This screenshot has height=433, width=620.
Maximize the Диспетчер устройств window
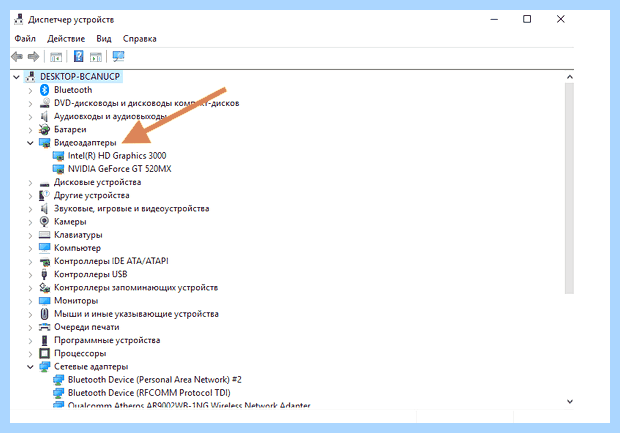(527, 19)
